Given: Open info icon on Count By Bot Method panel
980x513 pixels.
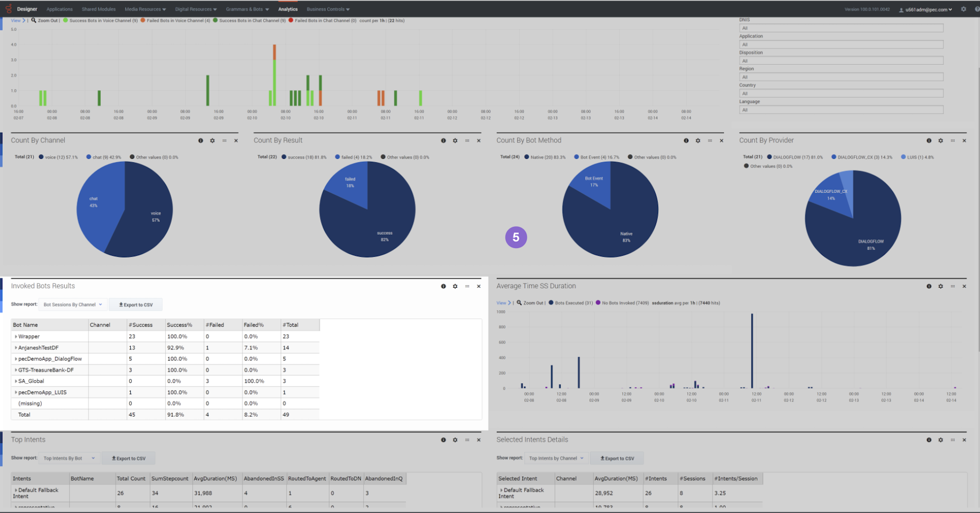Looking at the screenshot, I should coord(686,141).
